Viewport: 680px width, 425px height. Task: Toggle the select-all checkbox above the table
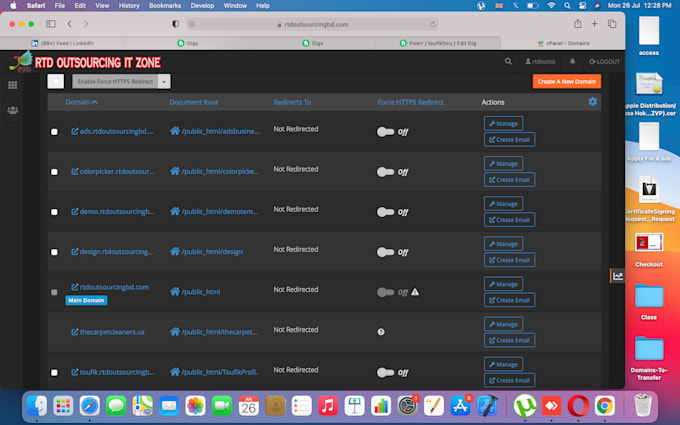click(x=56, y=82)
